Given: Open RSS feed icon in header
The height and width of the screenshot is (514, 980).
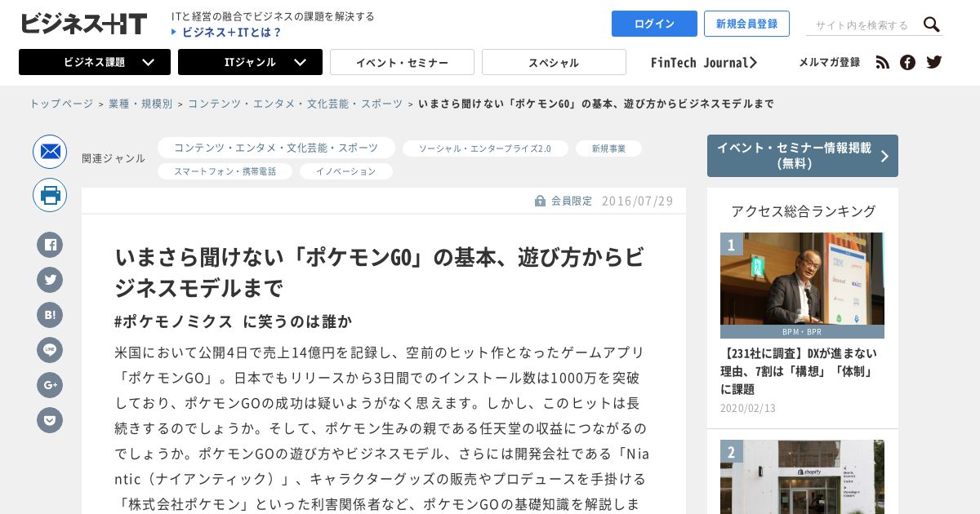Looking at the screenshot, I should (882, 62).
